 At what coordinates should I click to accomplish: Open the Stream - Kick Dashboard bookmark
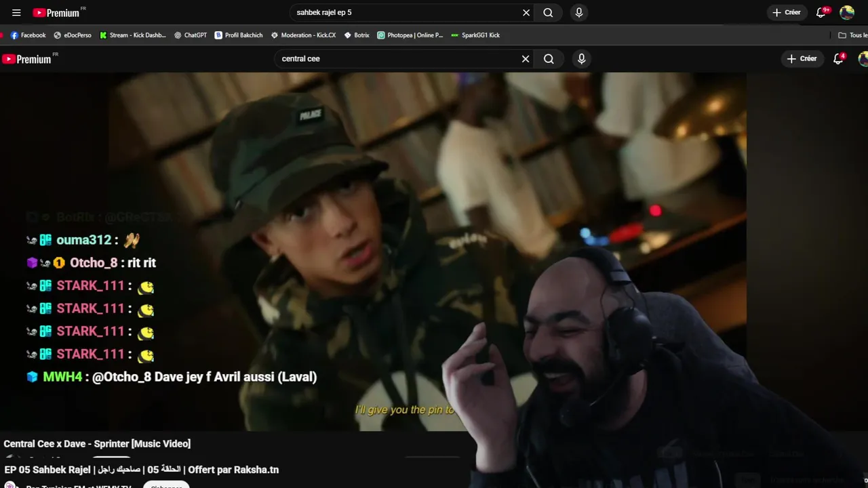point(132,35)
